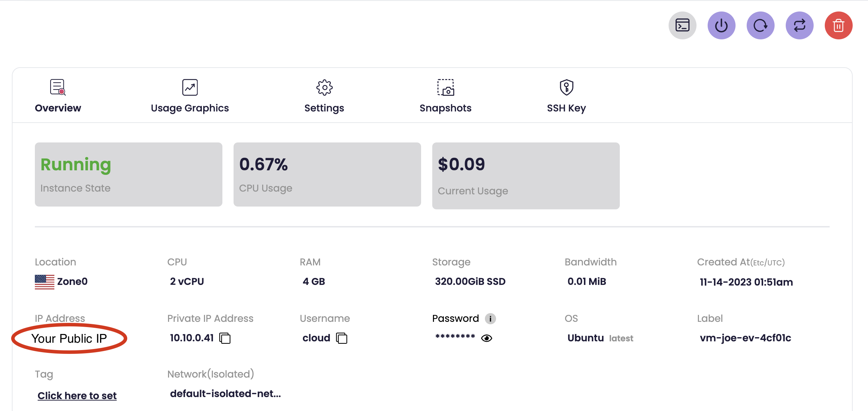The image size is (868, 411).
Task: Click the password info icon
Action: coord(490,319)
